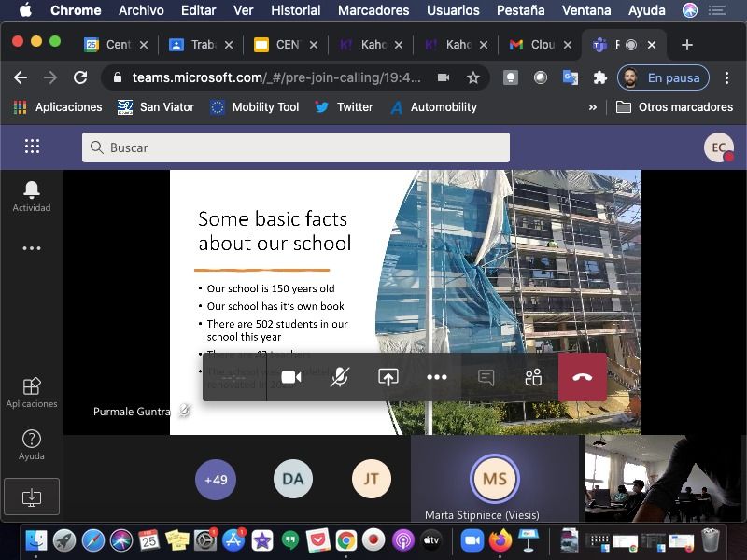The width and height of the screenshot is (747, 560).
Task: Click the Buscar search field
Action: [295, 147]
